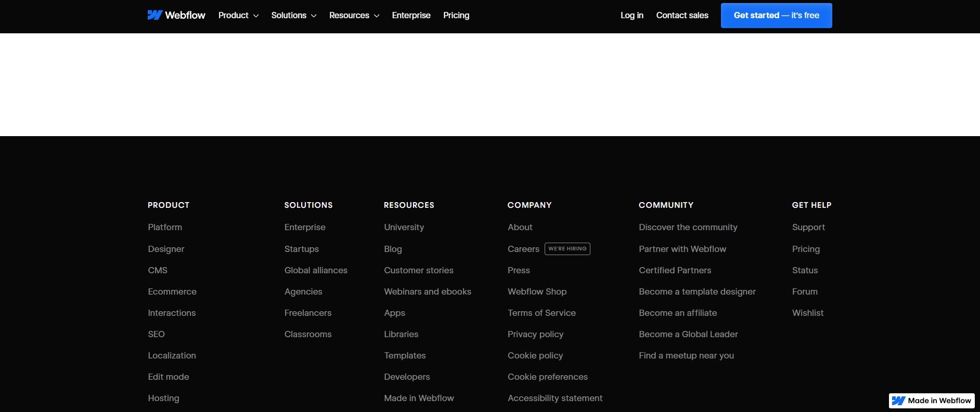The width and height of the screenshot is (980, 412).
Task: Browse Templates footer link
Action: pyautogui.click(x=405, y=355)
